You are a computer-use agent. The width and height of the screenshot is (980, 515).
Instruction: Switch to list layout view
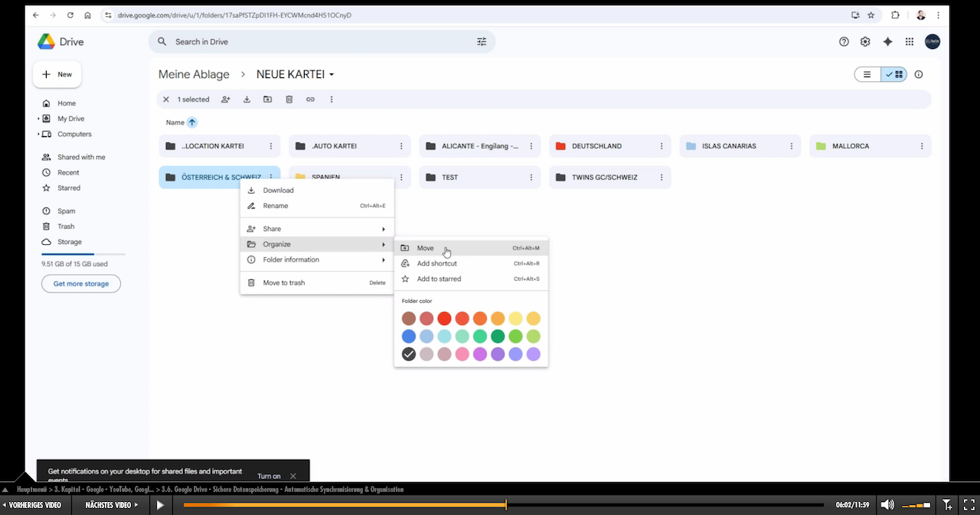pyautogui.click(x=867, y=74)
